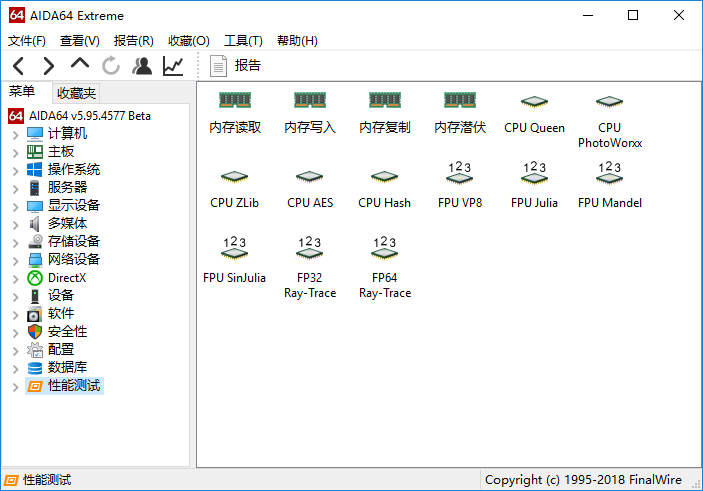Viewport: 703px width, 491px height.
Task: Select 操作系统 in the sidebar tree
Action: (73, 170)
